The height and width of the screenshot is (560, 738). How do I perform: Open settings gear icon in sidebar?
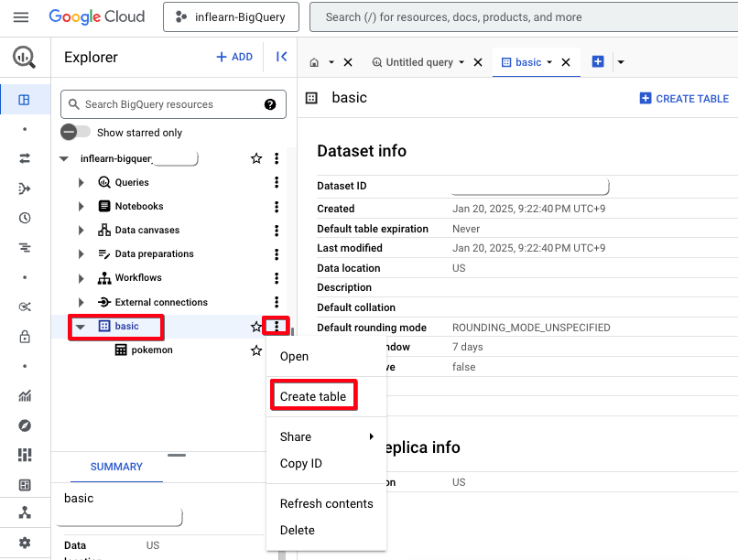tap(25, 544)
